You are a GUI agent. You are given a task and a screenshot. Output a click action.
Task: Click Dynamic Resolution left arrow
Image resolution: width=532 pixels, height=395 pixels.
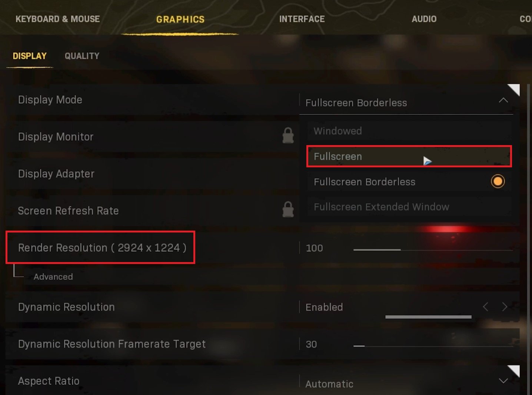486,307
